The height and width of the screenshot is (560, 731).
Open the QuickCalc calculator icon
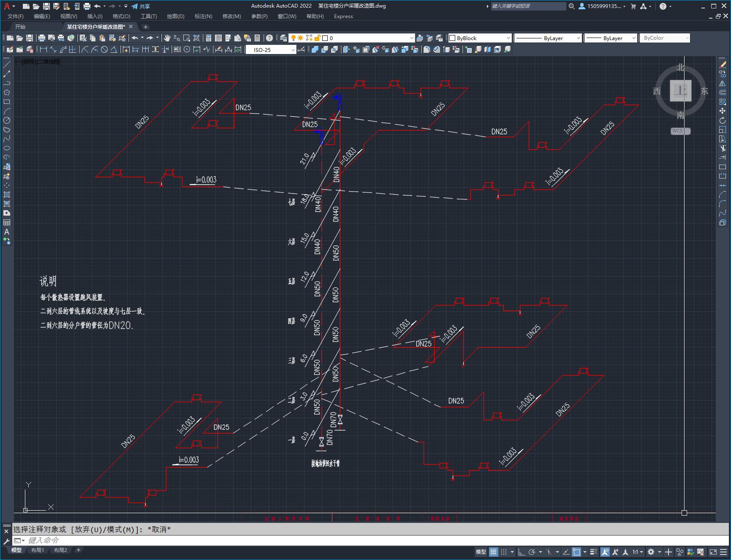[x=257, y=38]
